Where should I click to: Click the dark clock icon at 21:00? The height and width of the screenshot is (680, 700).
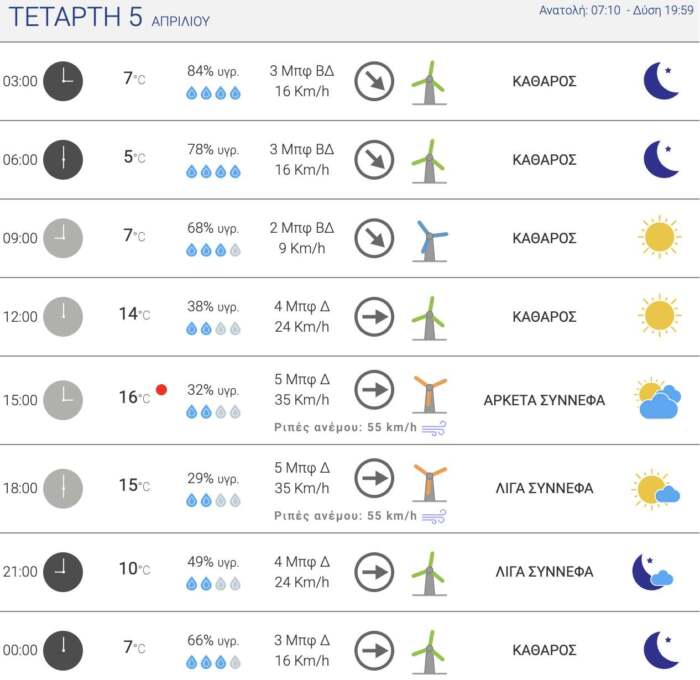pos(63,572)
